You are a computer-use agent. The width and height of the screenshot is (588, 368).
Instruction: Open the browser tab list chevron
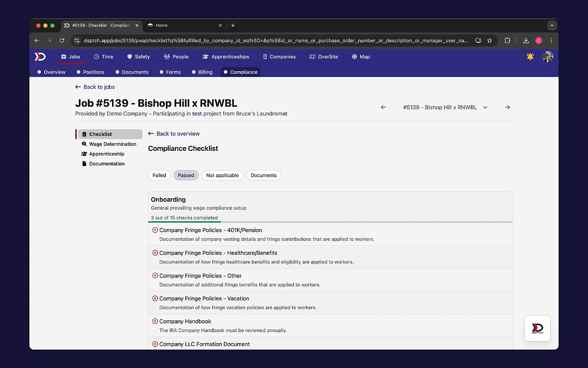[552, 25]
